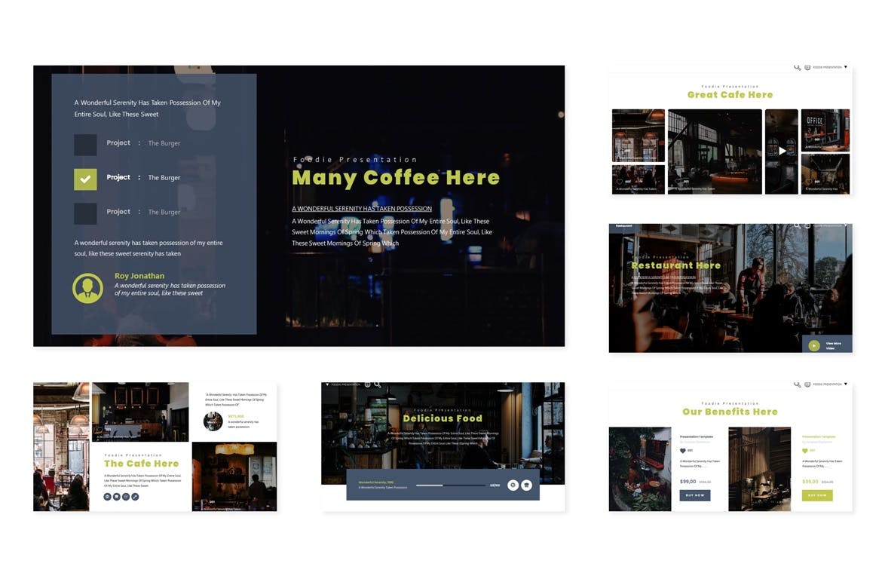This screenshot has width=882, height=588.
Task: Click the green heart icon
Action: point(805,451)
